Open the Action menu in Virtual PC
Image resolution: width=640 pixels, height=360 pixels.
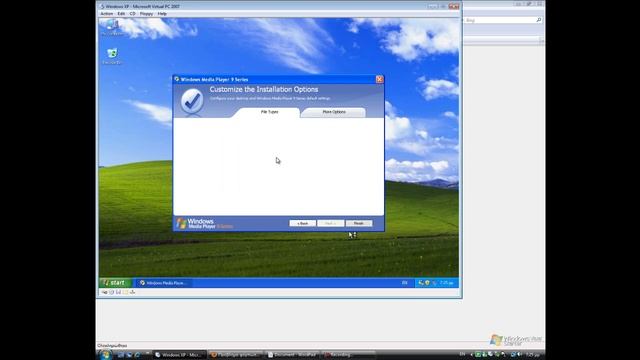tap(107, 14)
